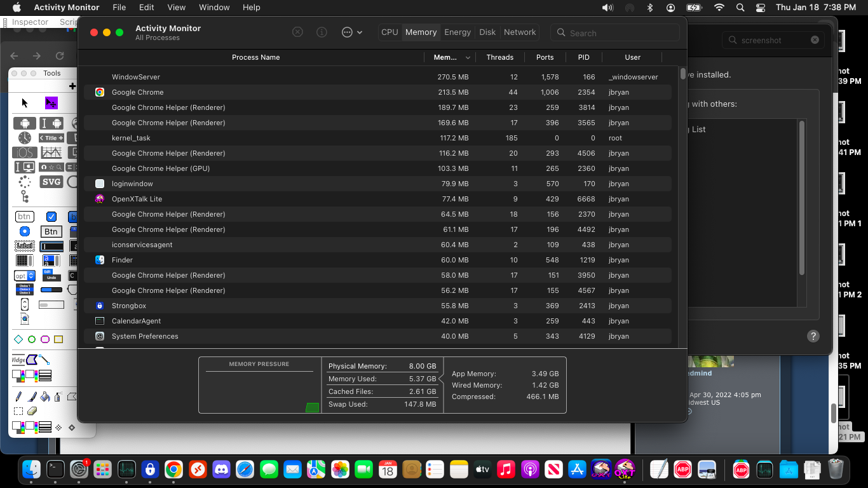Switch to the Network tab
The width and height of the screenshot is (868, 488).
click(520, 32)
